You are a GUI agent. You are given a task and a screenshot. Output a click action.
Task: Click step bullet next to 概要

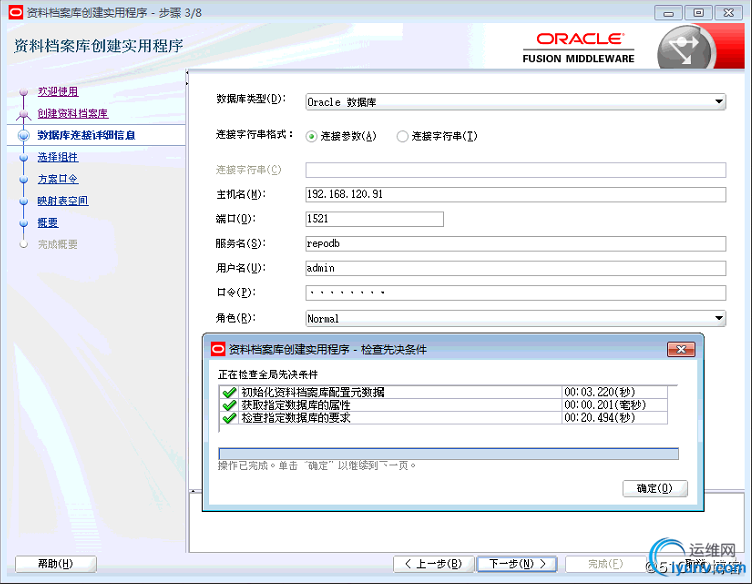click(x=24, y=223)
